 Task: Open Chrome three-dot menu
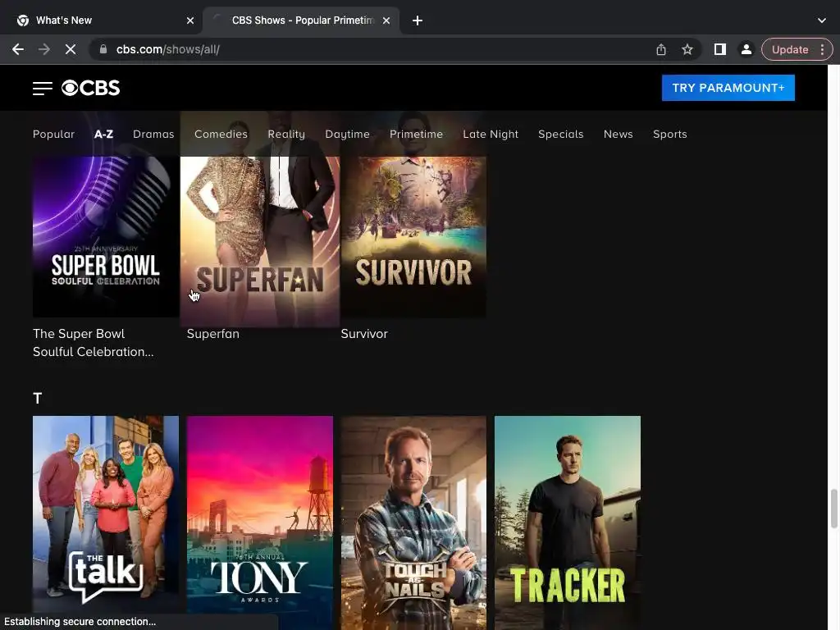tap(822, 49)
